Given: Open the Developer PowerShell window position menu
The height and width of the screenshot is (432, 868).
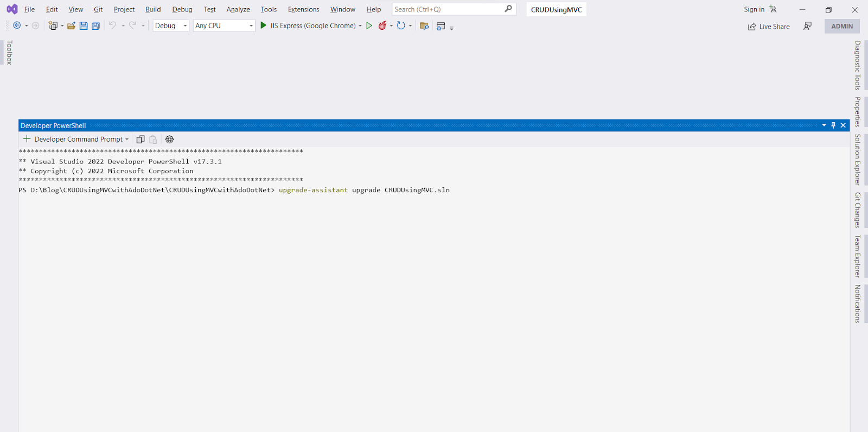Looking at the screenshot, I should click(824, 125).
